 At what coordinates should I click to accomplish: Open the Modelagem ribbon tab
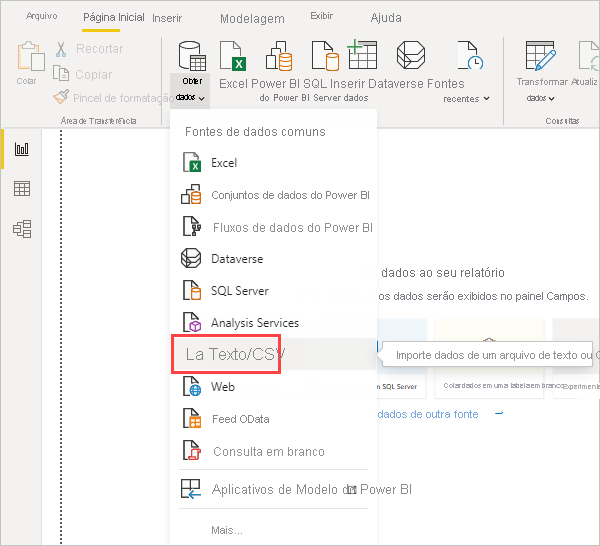tap(252, 19)
